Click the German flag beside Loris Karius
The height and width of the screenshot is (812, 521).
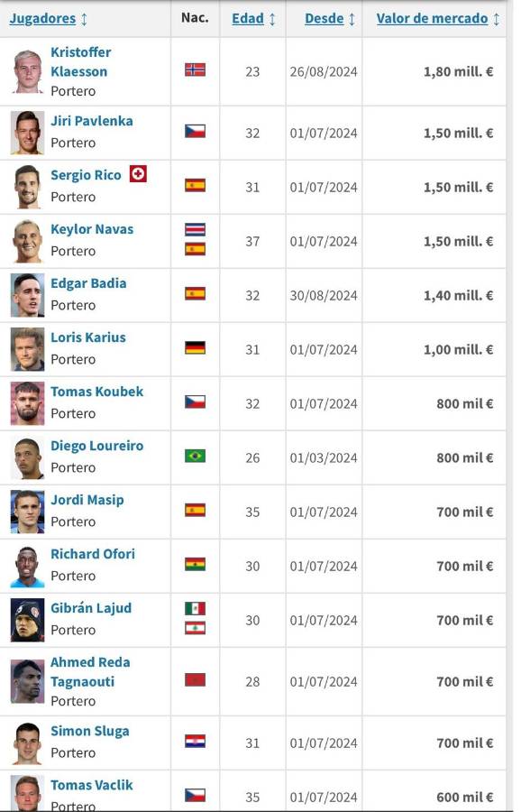coord(196,349)
